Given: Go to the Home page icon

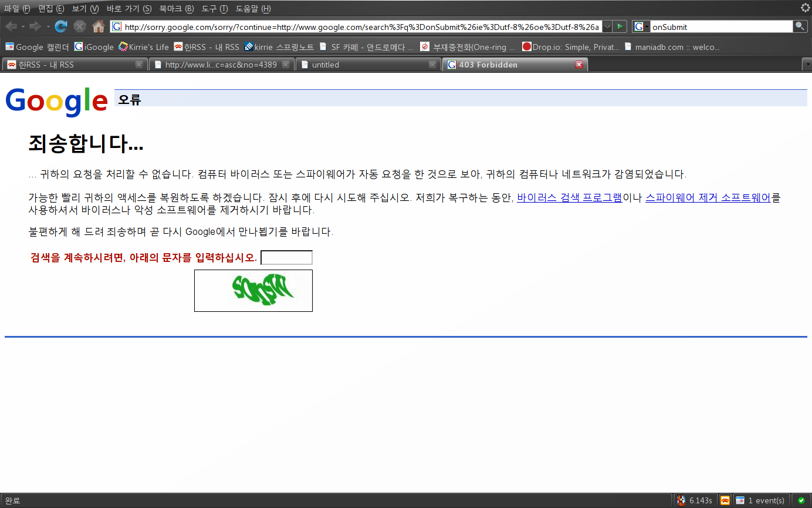Looking at the screenshot, I should [x=99, y=26].
